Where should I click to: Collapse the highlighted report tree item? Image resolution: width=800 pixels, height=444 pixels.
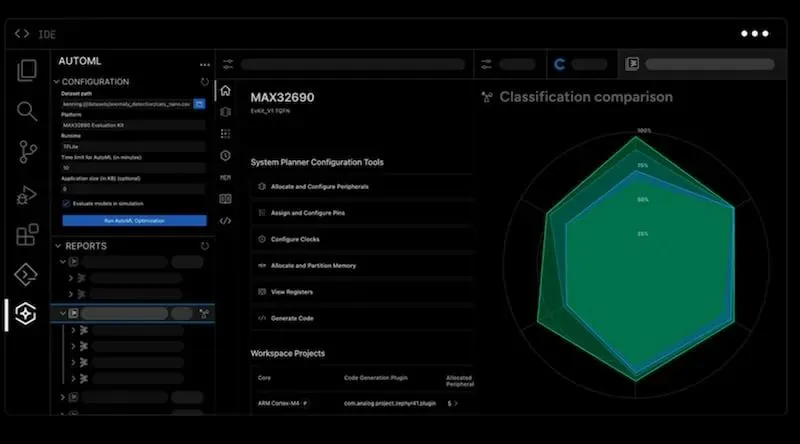click(x=63, y=313)
